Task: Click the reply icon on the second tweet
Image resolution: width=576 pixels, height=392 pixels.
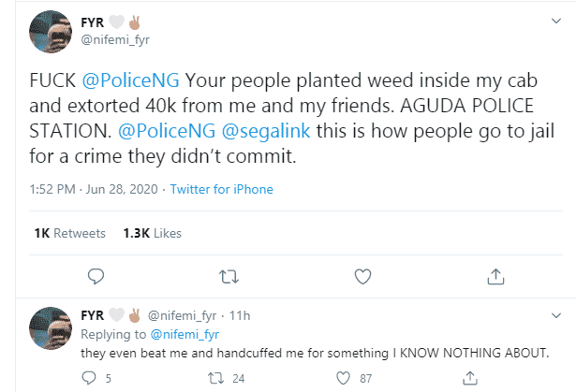Action: coord(90,378)
